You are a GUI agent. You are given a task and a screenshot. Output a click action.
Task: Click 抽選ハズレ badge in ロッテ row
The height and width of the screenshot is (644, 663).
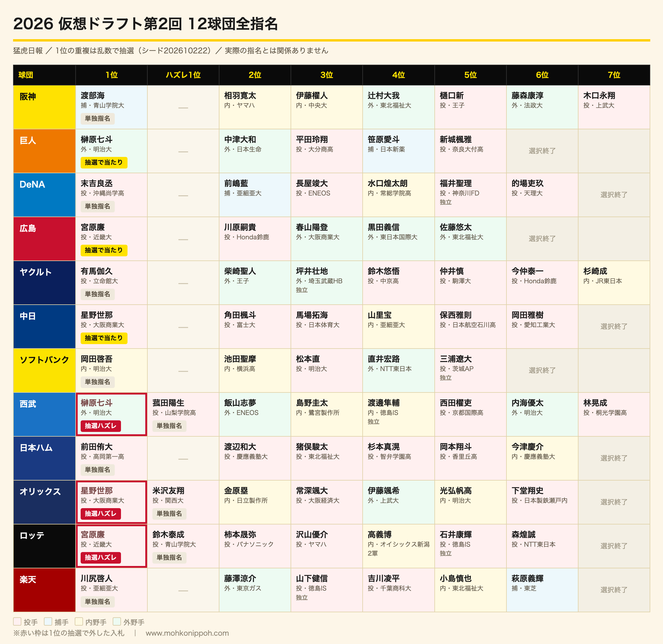pos(101,557)
